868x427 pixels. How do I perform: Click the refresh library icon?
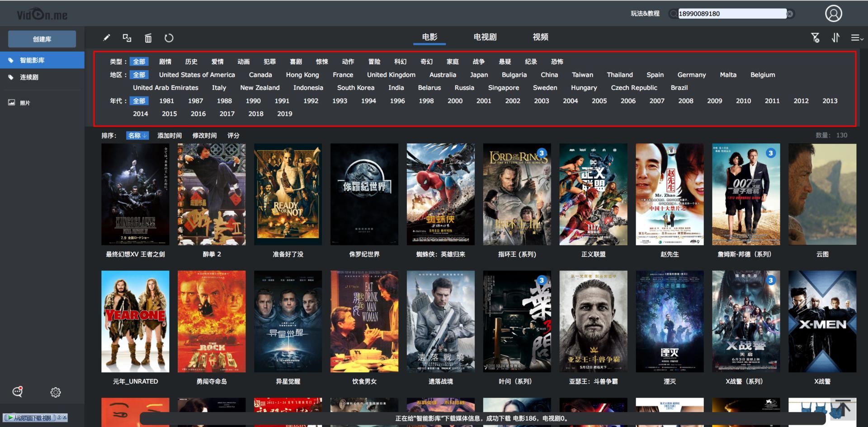169,38
